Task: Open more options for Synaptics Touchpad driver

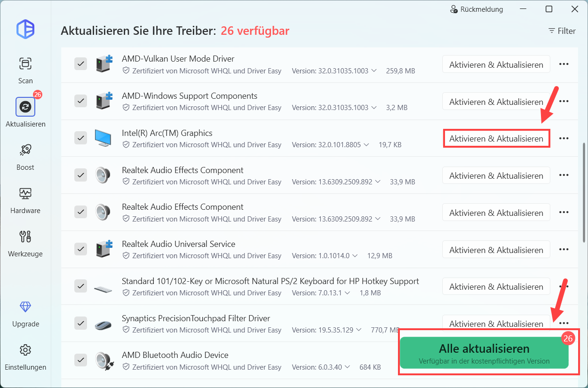Action: point(564,323)
